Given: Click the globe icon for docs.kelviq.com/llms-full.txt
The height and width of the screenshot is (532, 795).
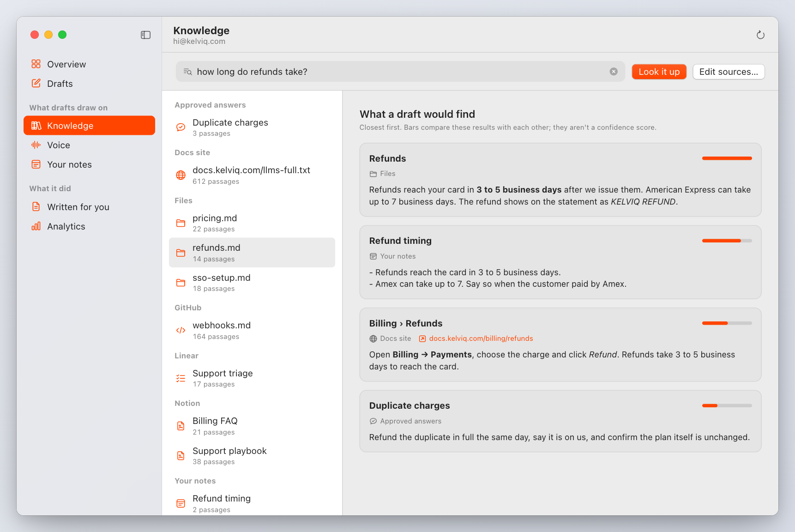Looking at the screenshot, I should tap(181, 175).
